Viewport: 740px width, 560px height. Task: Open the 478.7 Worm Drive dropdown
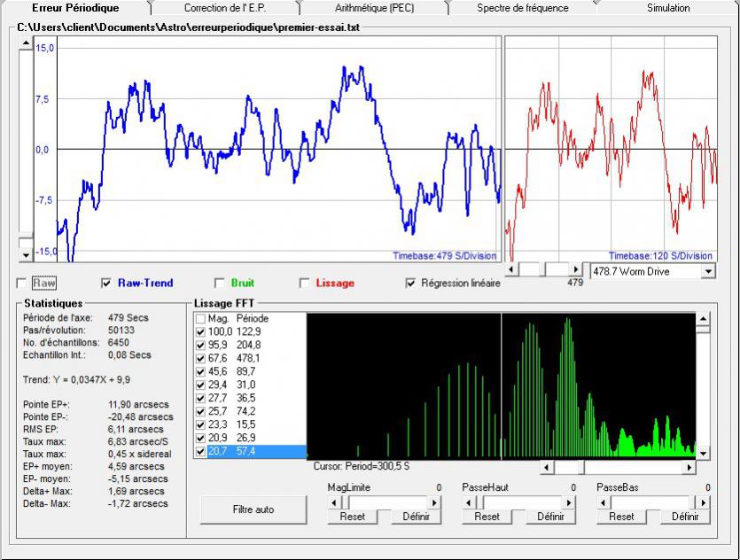pos(706,271)
